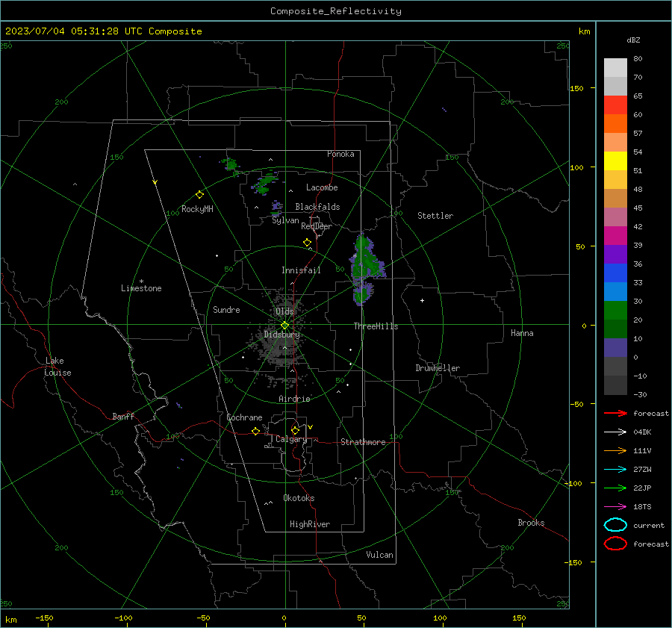Click the red forecast arrow in legend
672x628 pixels.
(x=615, y=413)
